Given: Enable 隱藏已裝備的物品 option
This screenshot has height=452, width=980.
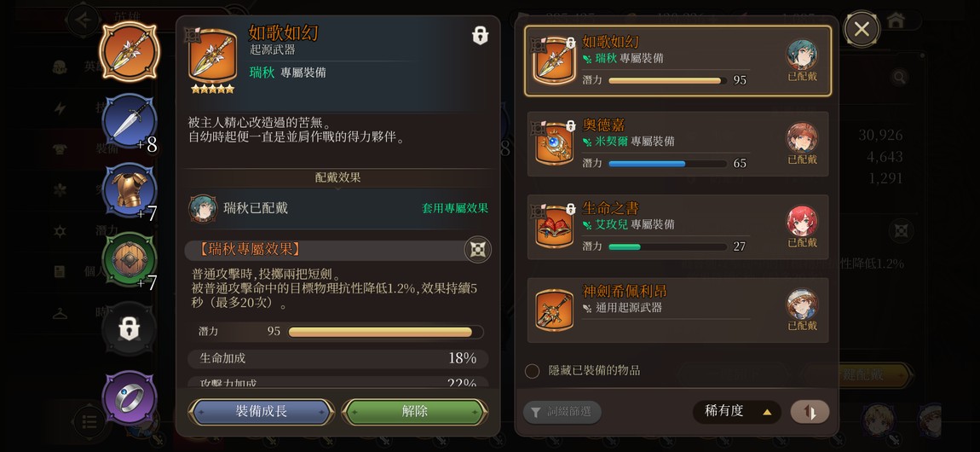Looking at the screenshot, I should click(x=532, y=371).
